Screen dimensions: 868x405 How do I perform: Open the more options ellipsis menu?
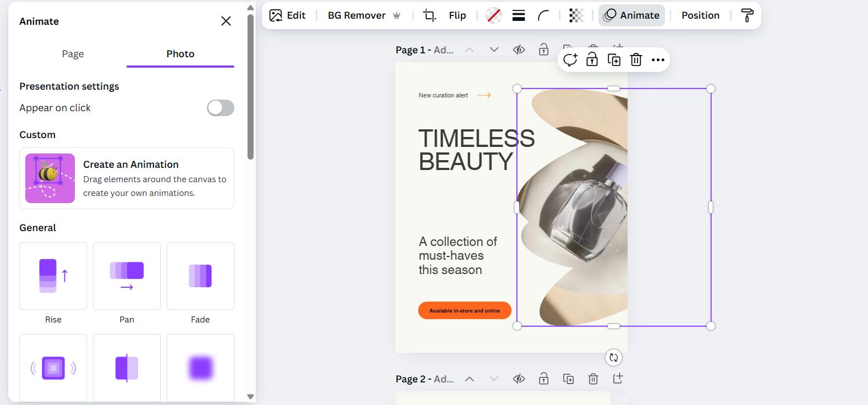tap(658, 60)
